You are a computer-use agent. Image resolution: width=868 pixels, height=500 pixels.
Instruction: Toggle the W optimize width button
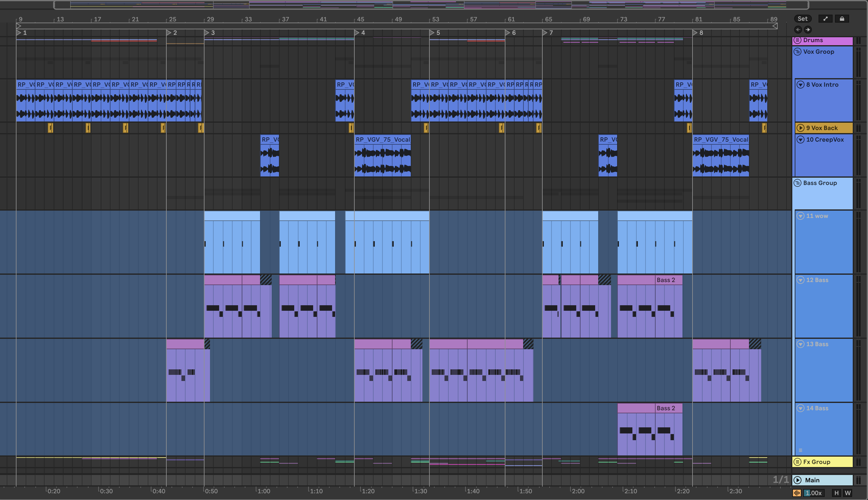[x=848, y=493]
